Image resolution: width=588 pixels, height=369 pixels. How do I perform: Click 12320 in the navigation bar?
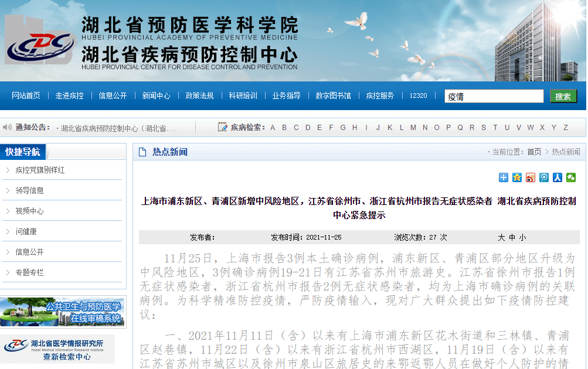coord(418,95)
